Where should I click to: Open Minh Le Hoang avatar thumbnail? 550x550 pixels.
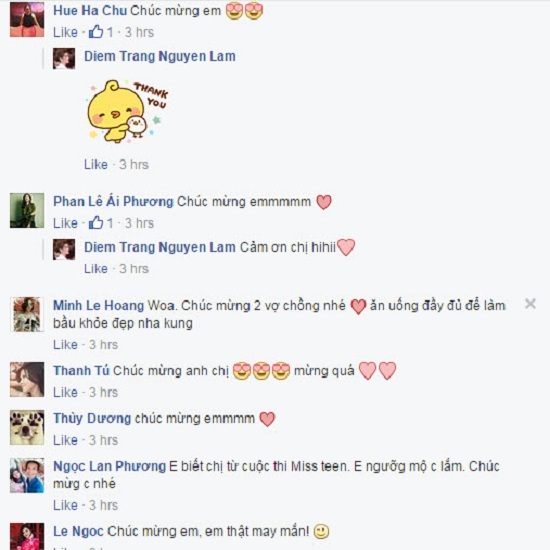pos(27,314)
